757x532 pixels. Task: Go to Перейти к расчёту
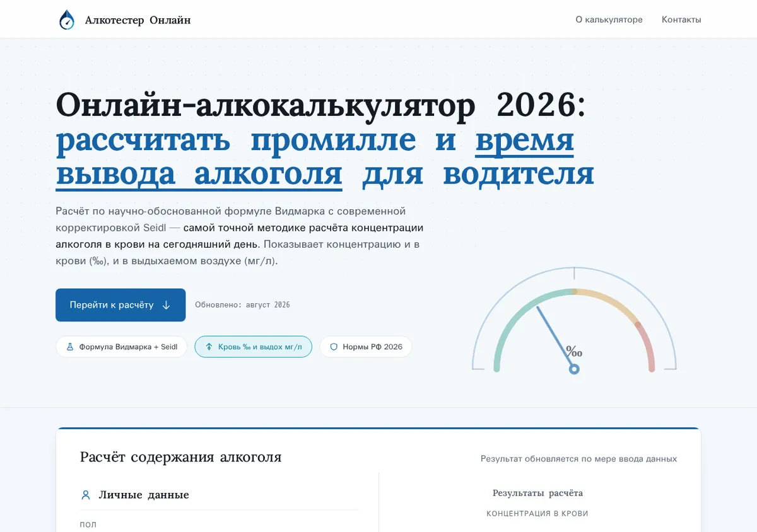120,305
